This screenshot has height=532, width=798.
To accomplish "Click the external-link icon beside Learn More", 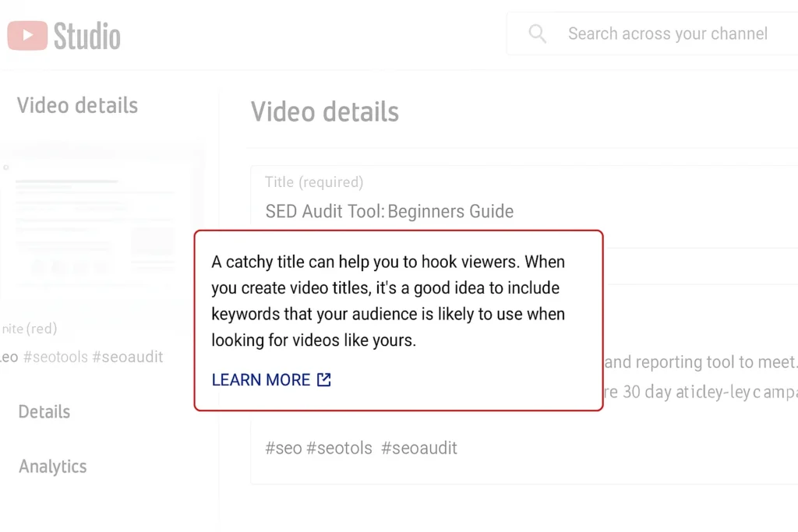I will [323, 379].
